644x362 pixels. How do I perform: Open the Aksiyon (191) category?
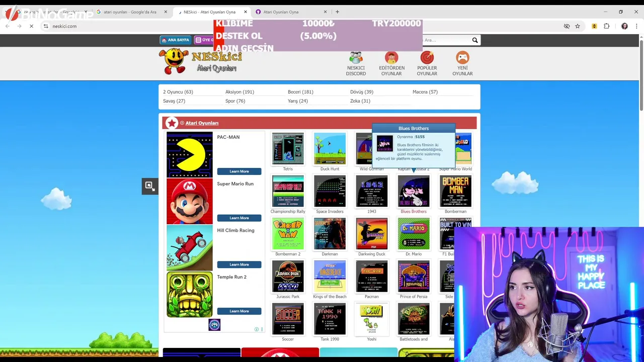pos(239,92)
